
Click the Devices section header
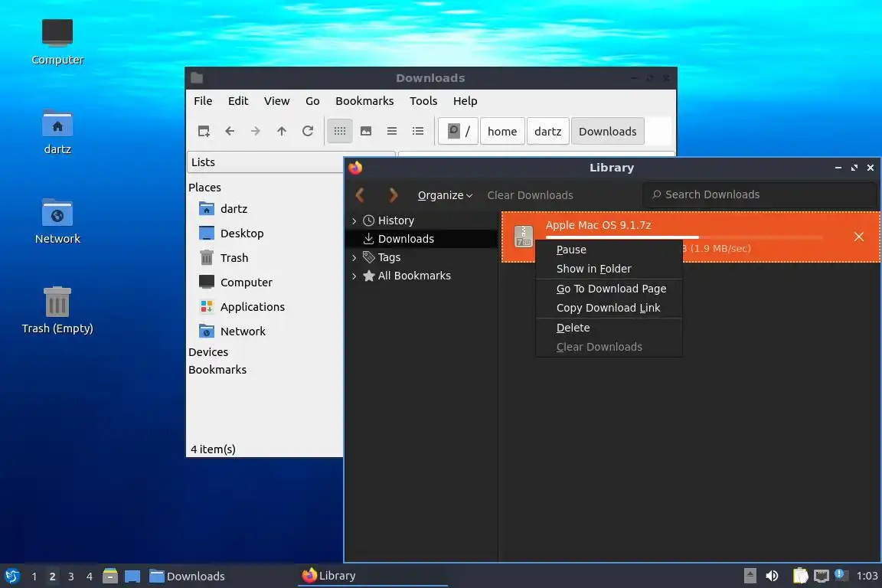tap(208, 351)
